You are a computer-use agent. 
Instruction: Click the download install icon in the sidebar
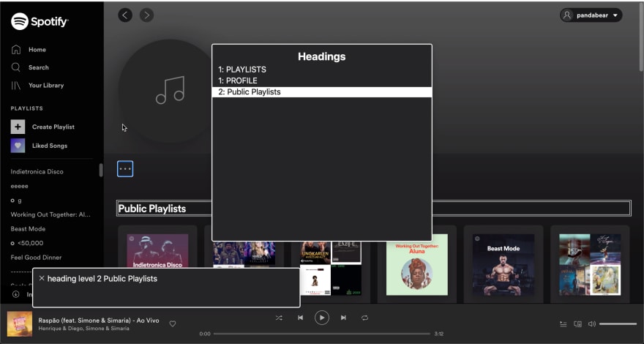coord(16,294)
